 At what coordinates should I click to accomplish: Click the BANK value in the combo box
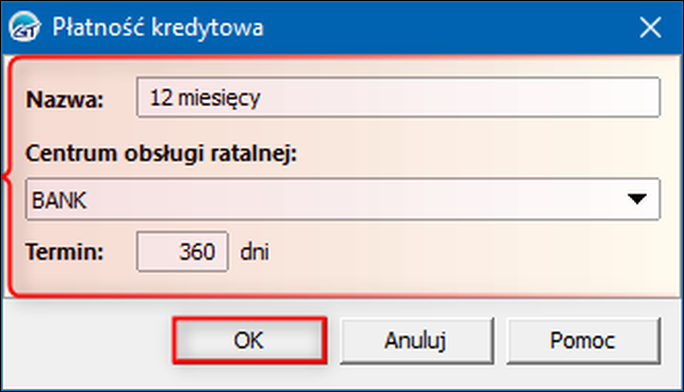(x=59, y=200)
